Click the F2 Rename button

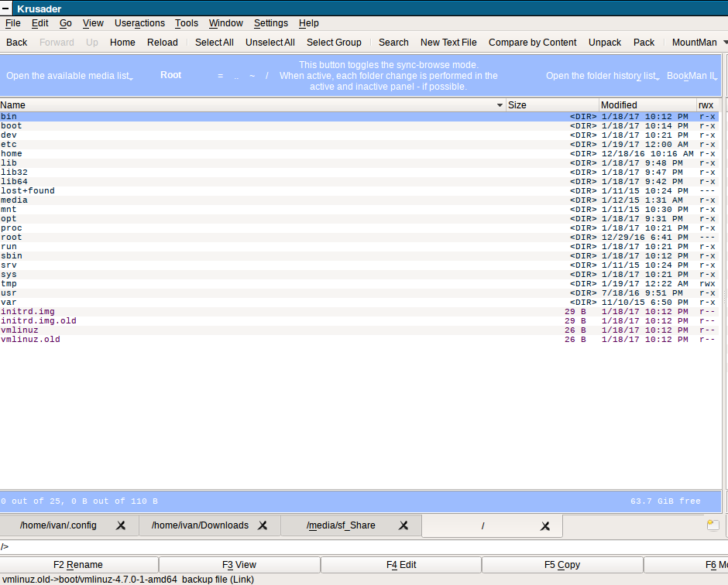(78, 565)
